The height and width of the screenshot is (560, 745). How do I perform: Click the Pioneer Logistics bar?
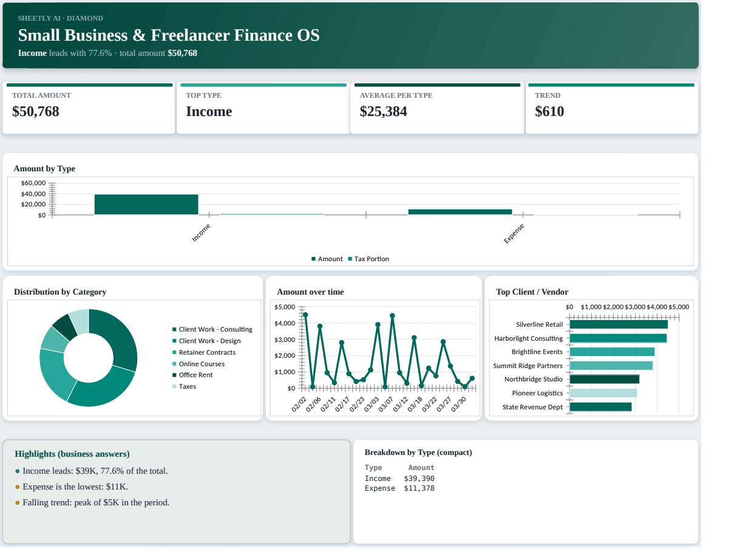point(604,393)
